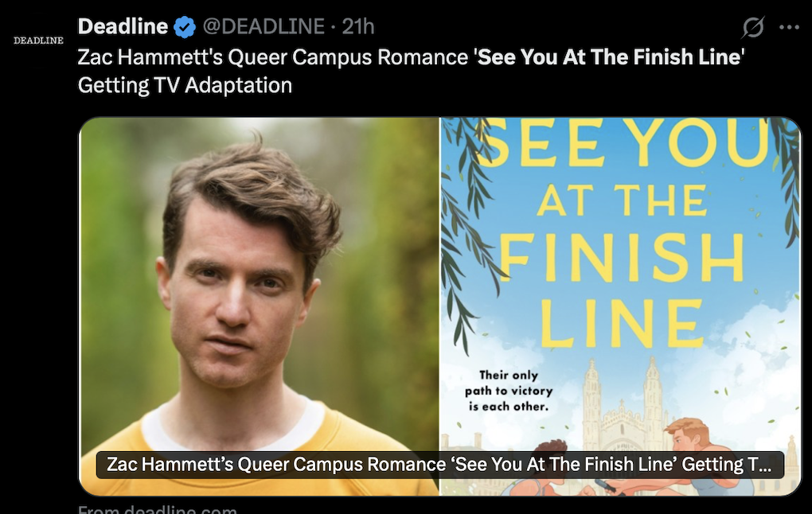Open the three-dot more options menu
This screenshot has height=514, width=812.
pos(789,27)
